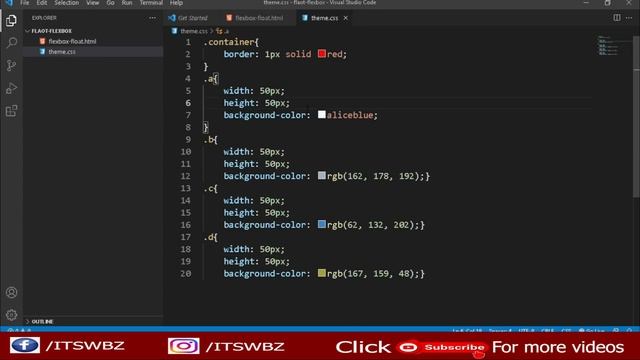Image resolution: width=640 pixels, height=360 pixels.
Task: Switch to the flexbox-float.html tab
Action: 258,18
